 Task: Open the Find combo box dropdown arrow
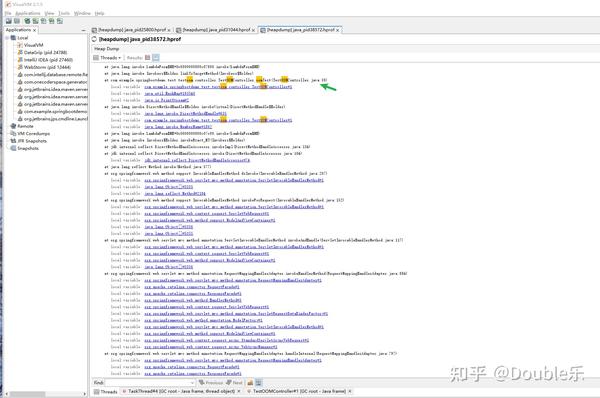click(192, 382)
